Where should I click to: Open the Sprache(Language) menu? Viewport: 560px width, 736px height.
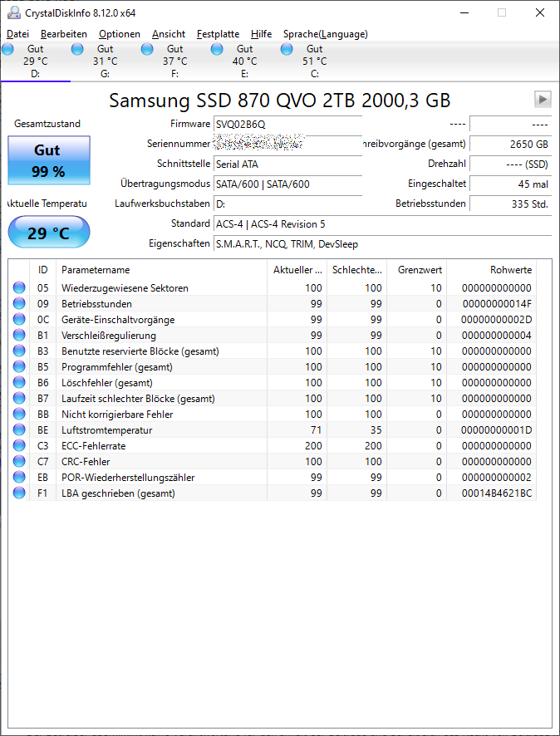coord(326,34)
